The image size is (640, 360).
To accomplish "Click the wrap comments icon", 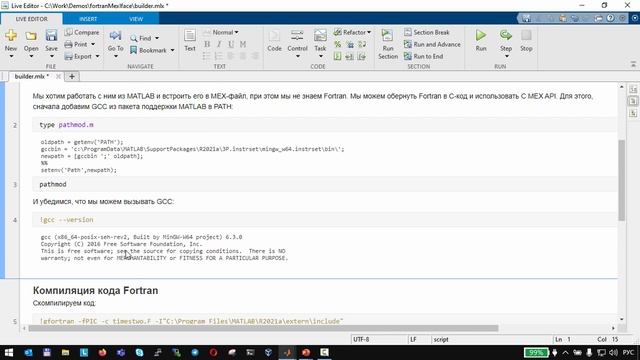I will pos(362,44).
